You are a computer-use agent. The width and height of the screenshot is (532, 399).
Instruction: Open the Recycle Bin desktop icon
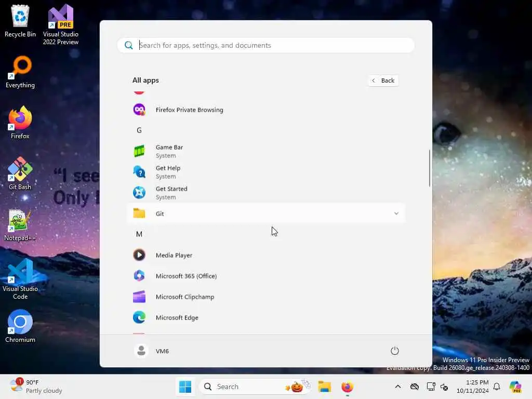[x=20, y=21]
